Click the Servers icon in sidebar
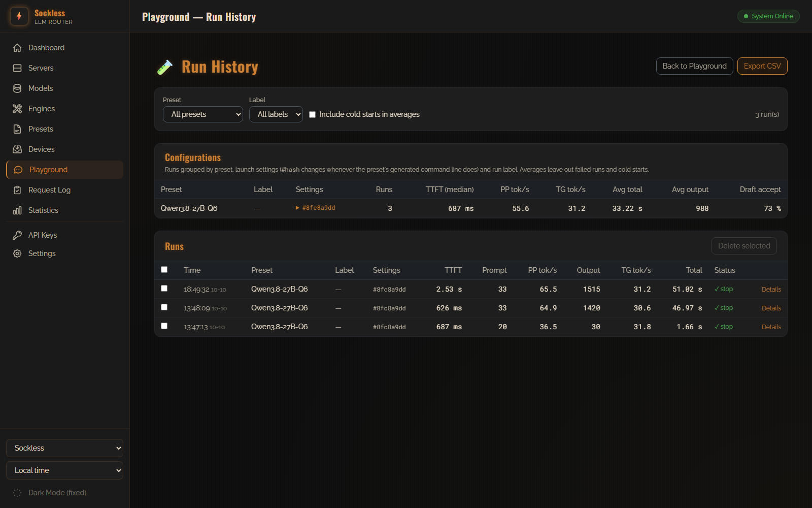The height and width of the screenshot is (508, 812). pyautogui.click(x=17, y=68)
